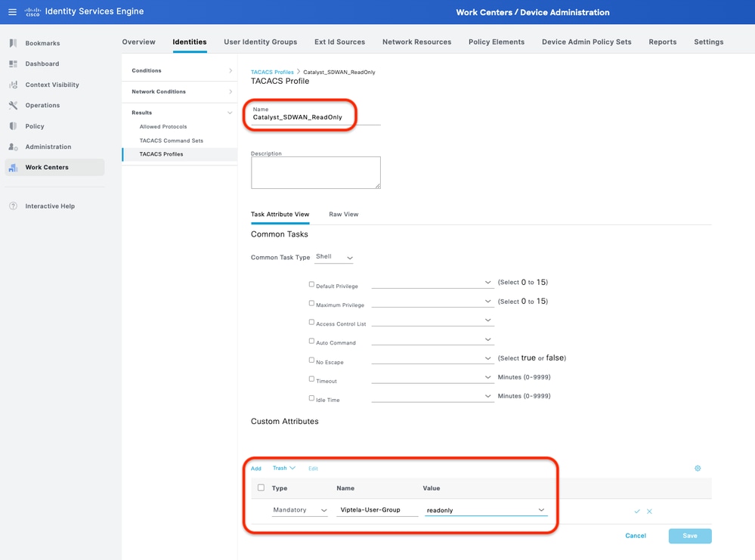Open the hamburger navigation menu
The width and height of the screenshot is (755, 560).
point(13,11)
